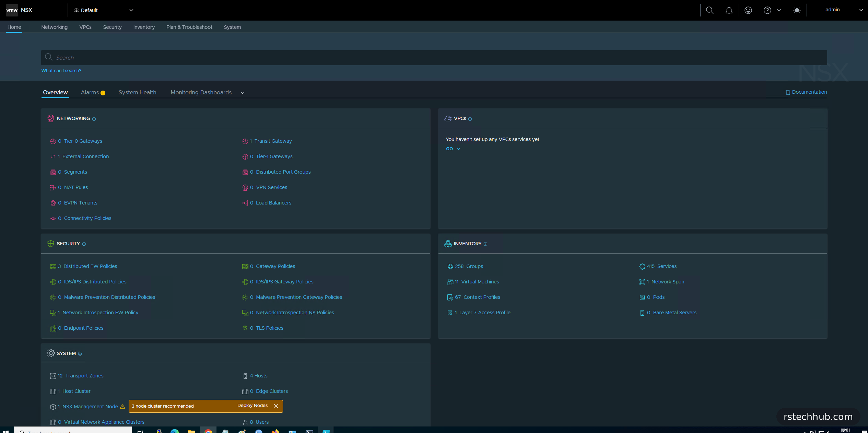This screenshot has height=433, width=868.
Task: Open the Plan & Troubleshoot tab
Action: (x=189, y=27)
